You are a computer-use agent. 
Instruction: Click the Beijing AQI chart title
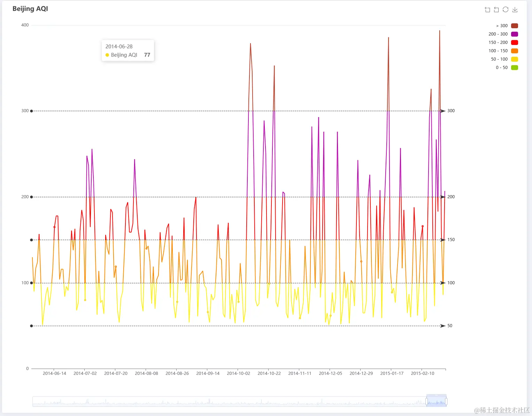tap(30, 9)
